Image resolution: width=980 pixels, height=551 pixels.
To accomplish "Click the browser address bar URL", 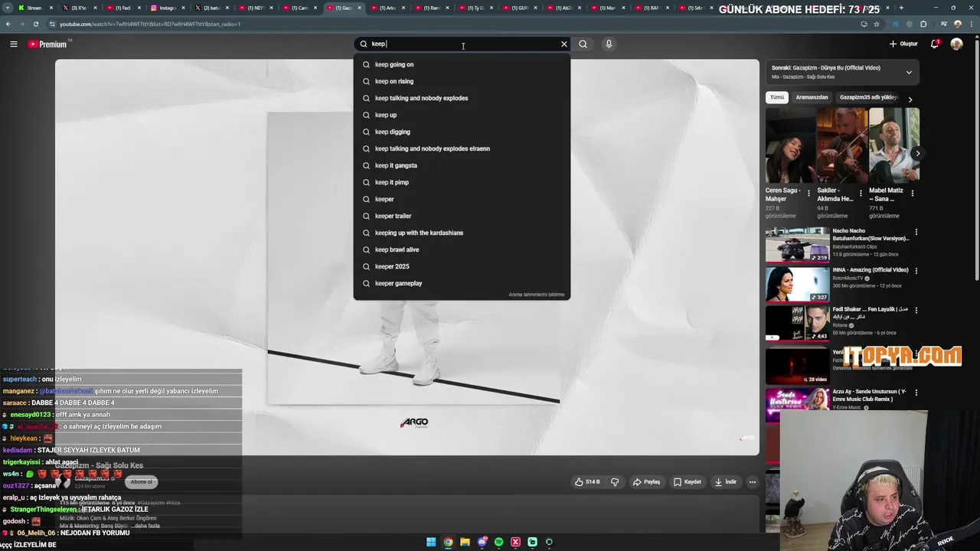I will (x=150, y=24).
